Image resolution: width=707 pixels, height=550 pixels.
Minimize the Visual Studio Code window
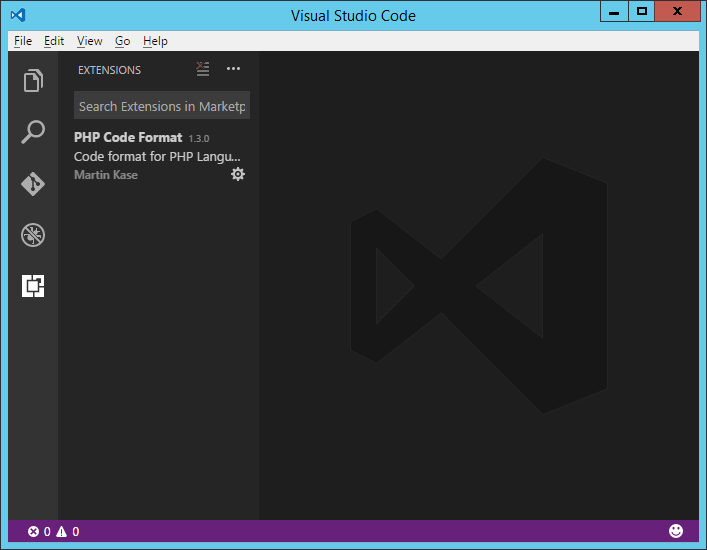point(614,11)
